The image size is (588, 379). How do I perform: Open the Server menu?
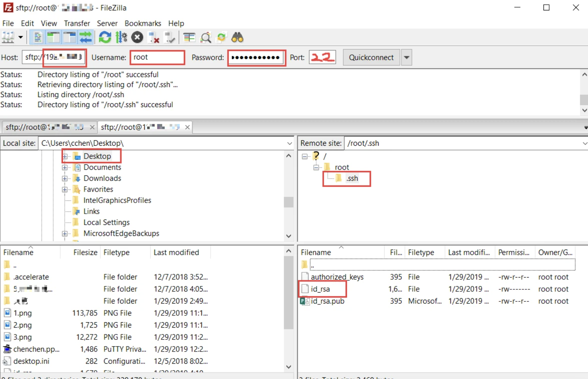(x=107, y=23)
